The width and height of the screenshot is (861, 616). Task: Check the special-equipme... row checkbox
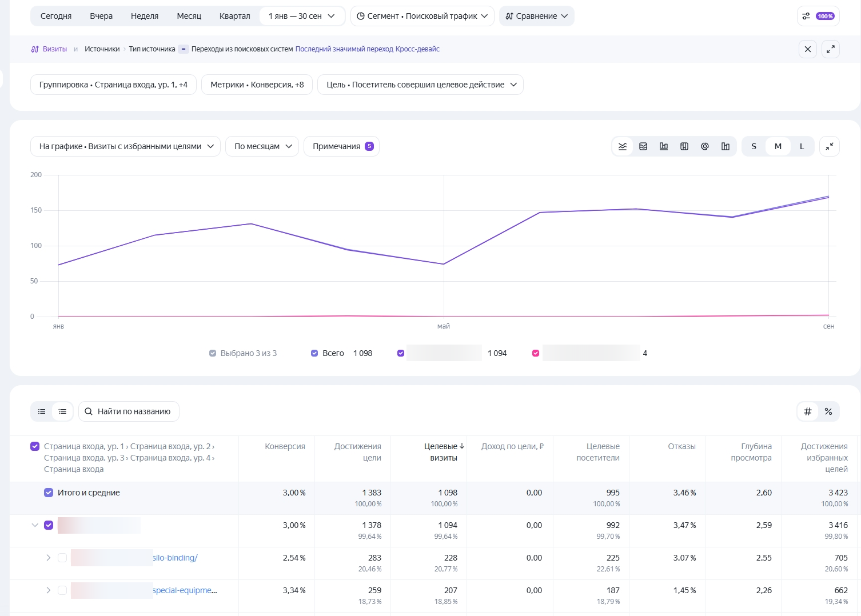click(62, 590)
